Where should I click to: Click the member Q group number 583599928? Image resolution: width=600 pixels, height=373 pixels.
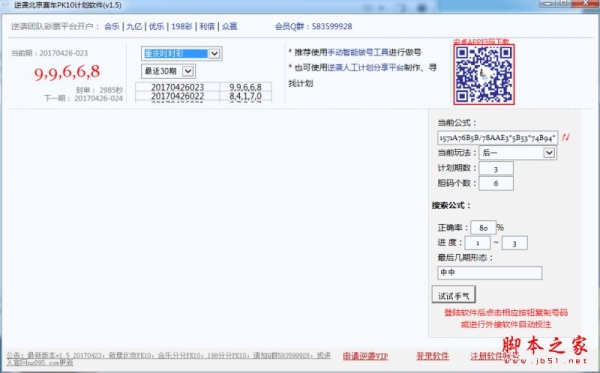pyautogui.click(x=332, y=26)
